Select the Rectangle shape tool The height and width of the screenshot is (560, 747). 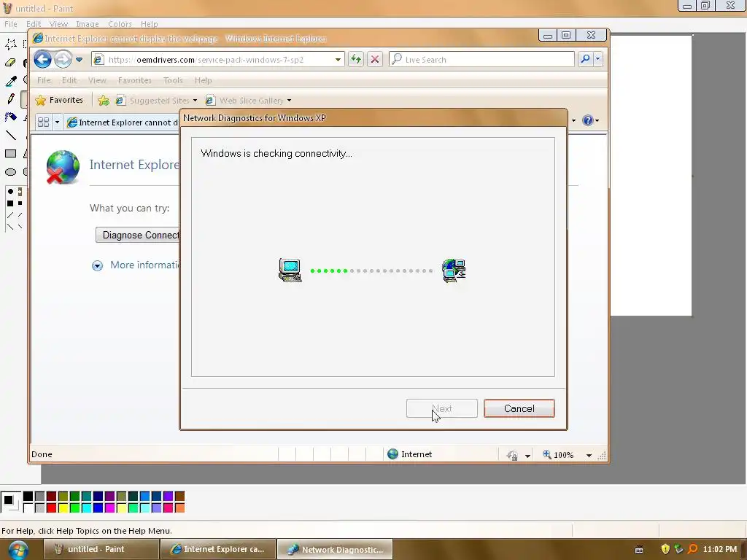click(10, 153)
